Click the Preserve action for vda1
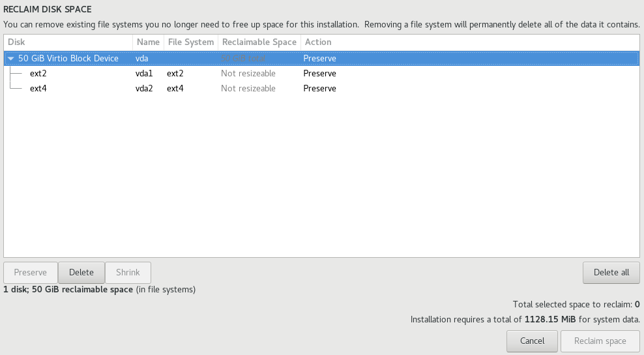644x355 pixels. click(x=319, y=74)
